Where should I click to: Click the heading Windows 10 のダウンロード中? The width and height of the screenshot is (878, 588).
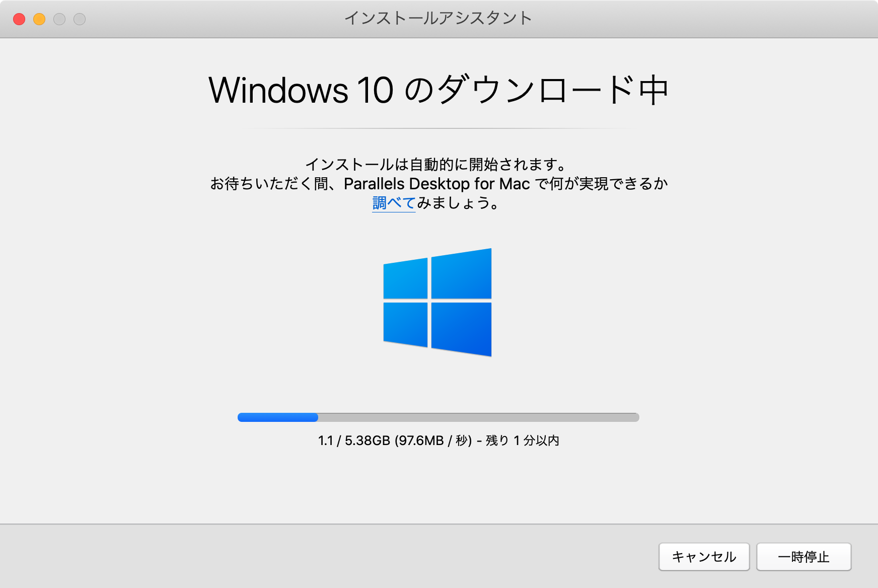click(438, 91)
